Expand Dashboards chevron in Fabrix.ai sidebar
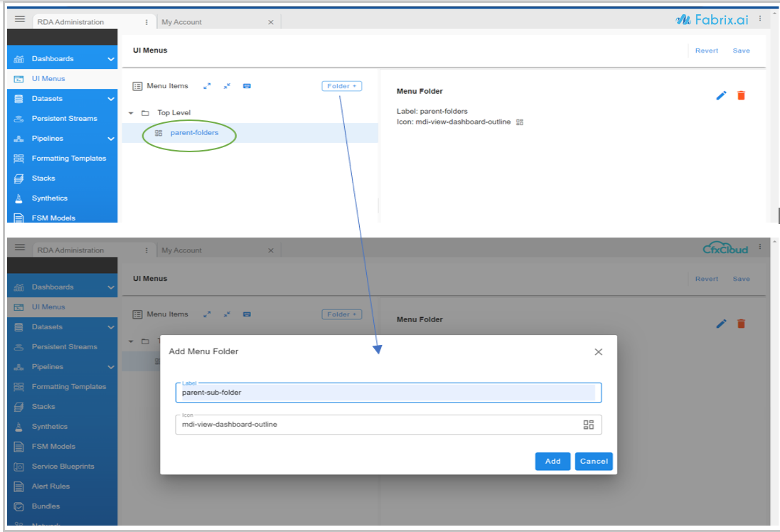This screenshot has width=780, height=532. click(110, 59)
